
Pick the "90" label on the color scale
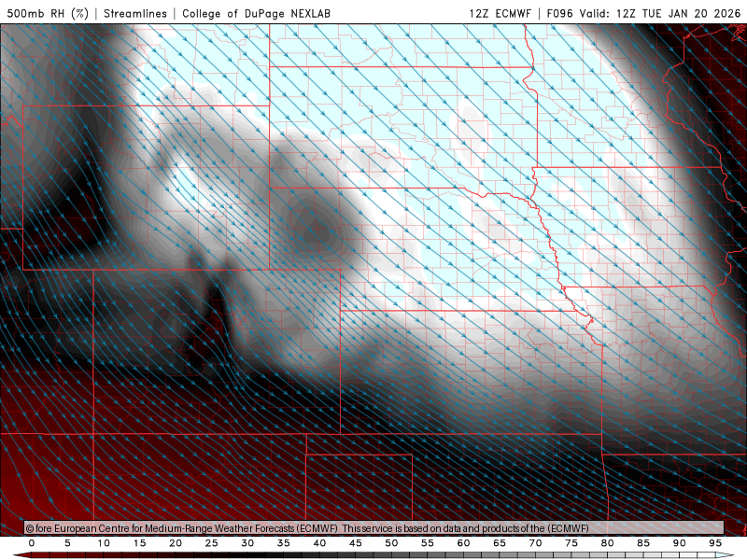(680, 543)
